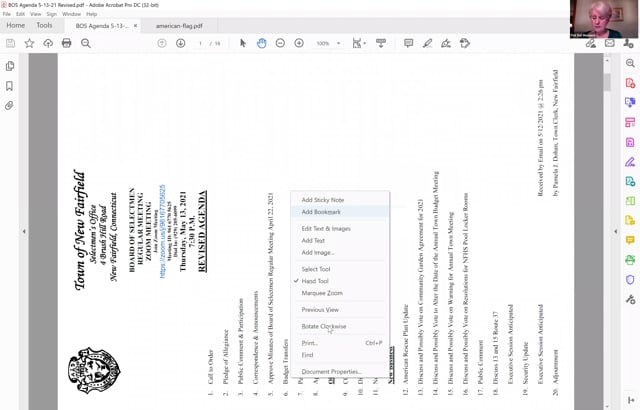Collapse the left navigation pane arrow

24,232
